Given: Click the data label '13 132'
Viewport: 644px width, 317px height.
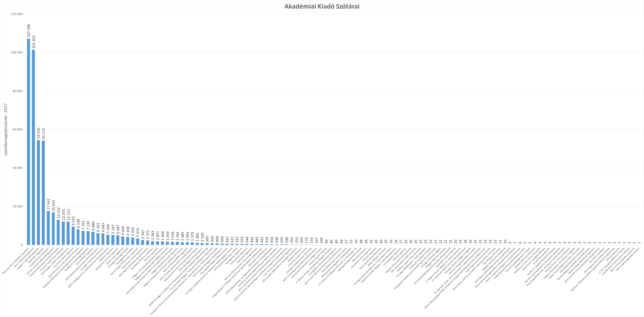Looking at the screenshot, I should [x=58, y=213].
